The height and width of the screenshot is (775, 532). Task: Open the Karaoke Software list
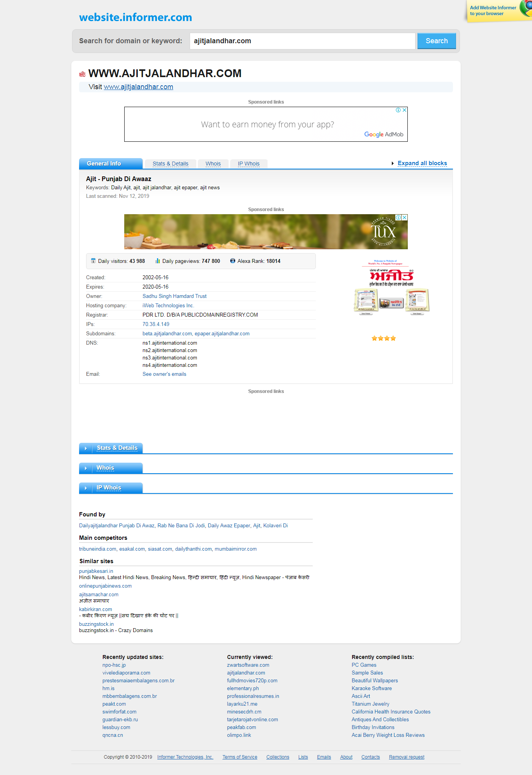[372, 689]
